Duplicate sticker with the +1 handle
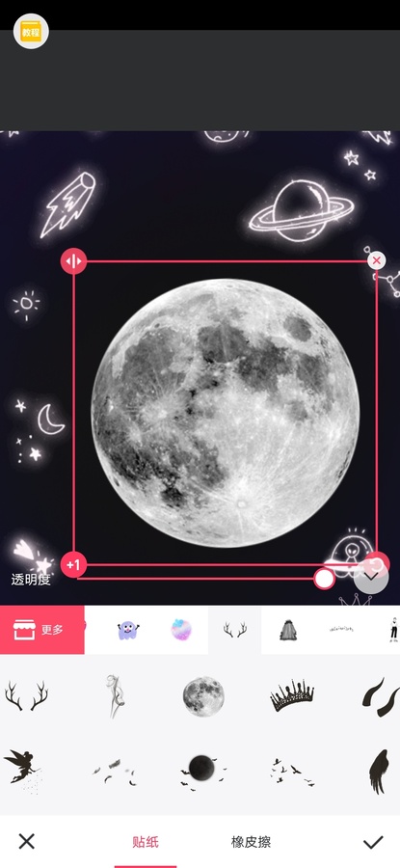400x868 pixels. click(73, 564)
